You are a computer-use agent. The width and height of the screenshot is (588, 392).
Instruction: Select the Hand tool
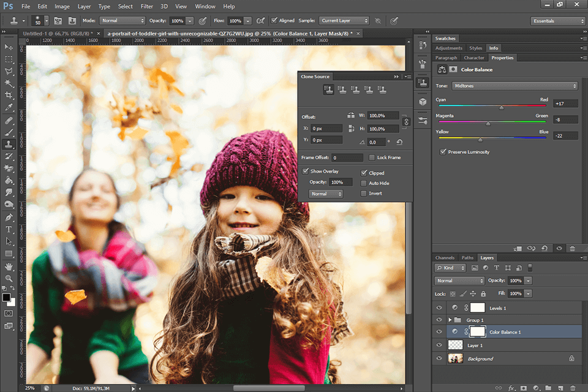click(9, 266)
